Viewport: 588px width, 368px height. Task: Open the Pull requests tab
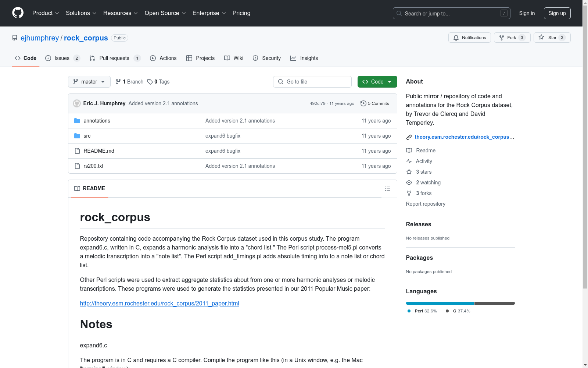[115, 58]
